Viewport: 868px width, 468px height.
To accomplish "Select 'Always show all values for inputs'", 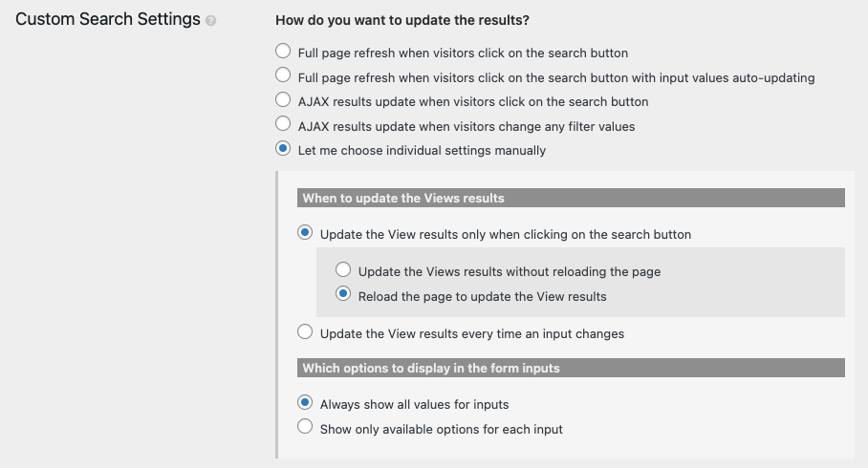I will coord(305,402).
